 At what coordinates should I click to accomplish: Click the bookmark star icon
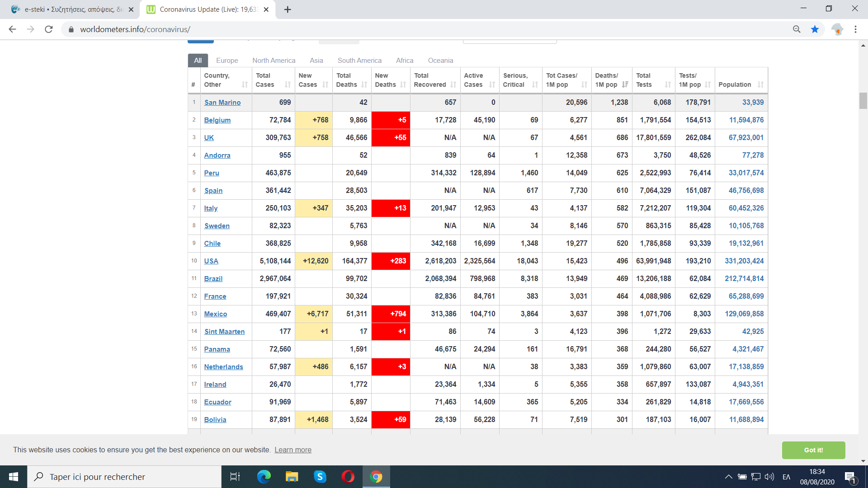click(x=815, y=29)
